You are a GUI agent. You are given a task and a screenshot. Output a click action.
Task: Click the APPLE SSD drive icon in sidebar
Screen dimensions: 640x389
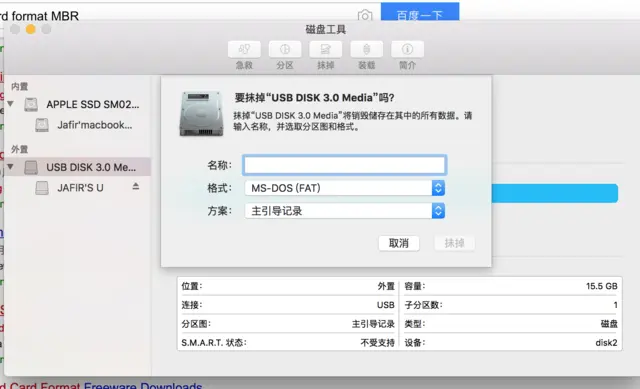31,104
